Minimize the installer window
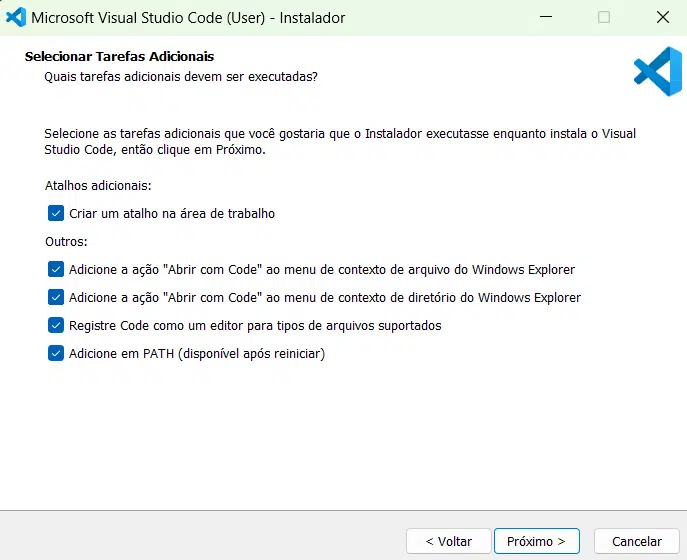Screen dimensions: 687x560 click(x=545, y=17)
